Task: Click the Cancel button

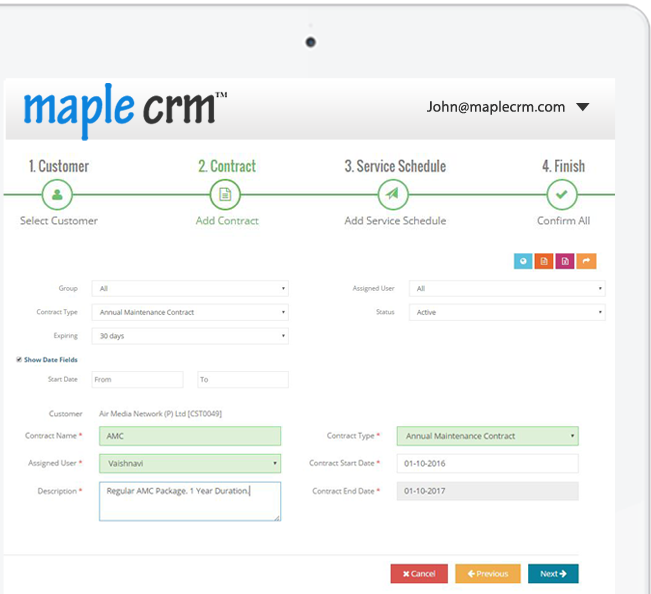Action: (419, 574)
